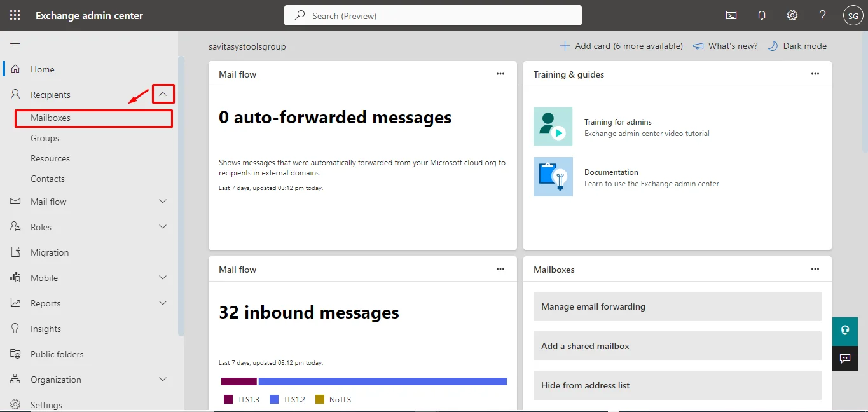This screenshot has width=868, height=412.
Task: Click the Documentation clipboard icon
Action: tap(553, 177)
